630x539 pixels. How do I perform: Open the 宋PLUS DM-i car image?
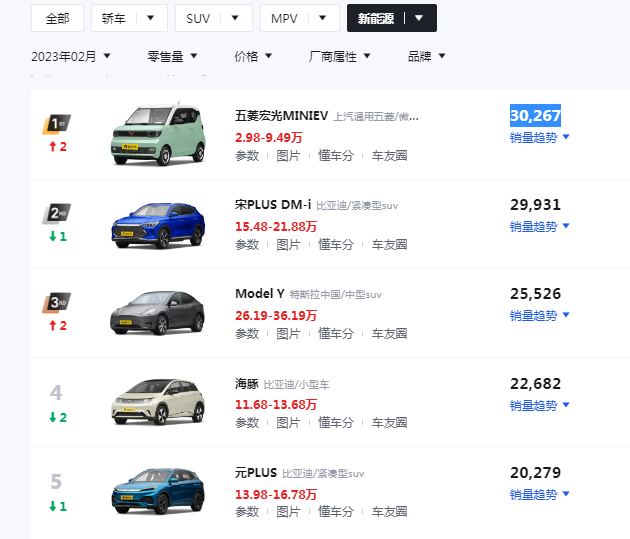point(158,225)
